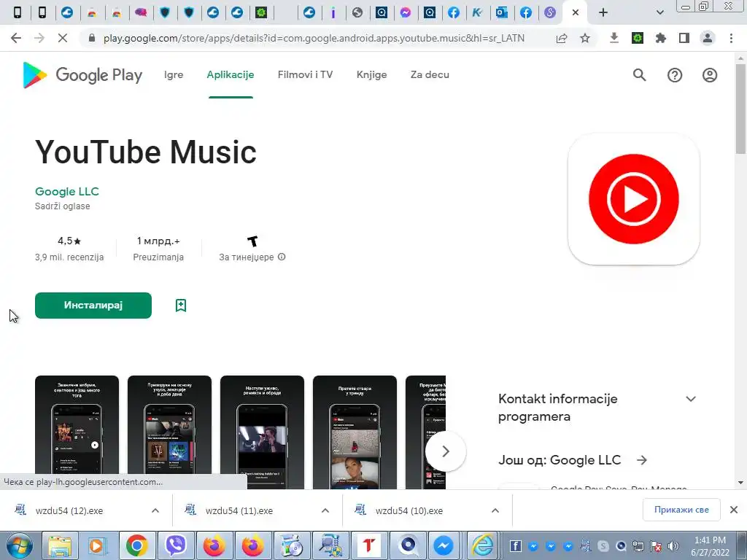Select the Aplikacije tab
The height and width of the screenshot is (560, 747).
pos(231,75)
